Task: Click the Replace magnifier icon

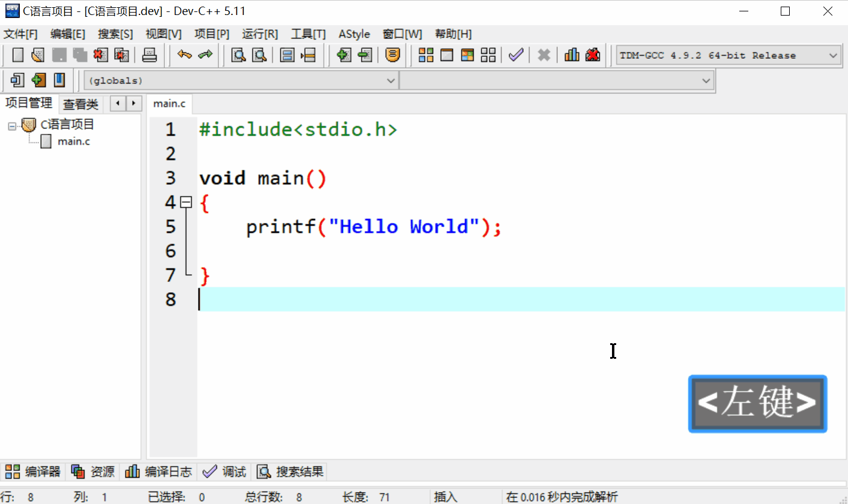Action: pos(259,55)
